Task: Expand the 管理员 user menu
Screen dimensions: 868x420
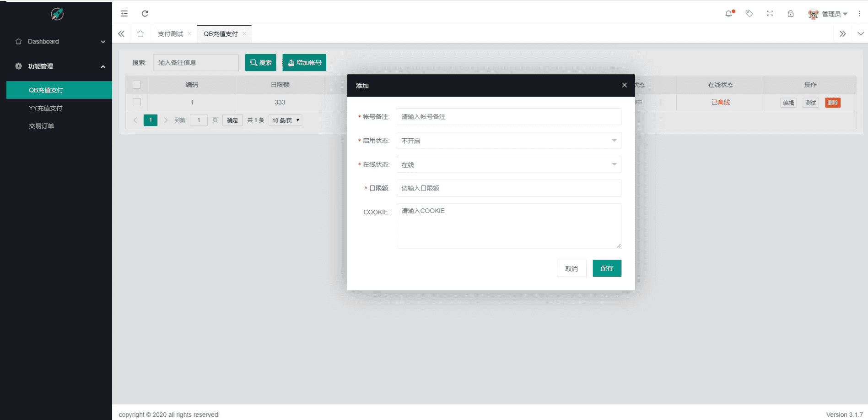Action: 828,14
